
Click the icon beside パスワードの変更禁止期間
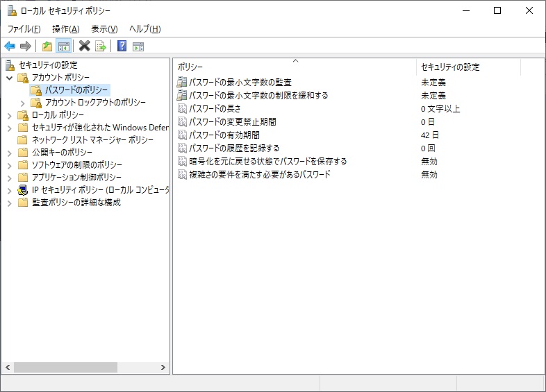pyautogui.click(x=182, y=121)
